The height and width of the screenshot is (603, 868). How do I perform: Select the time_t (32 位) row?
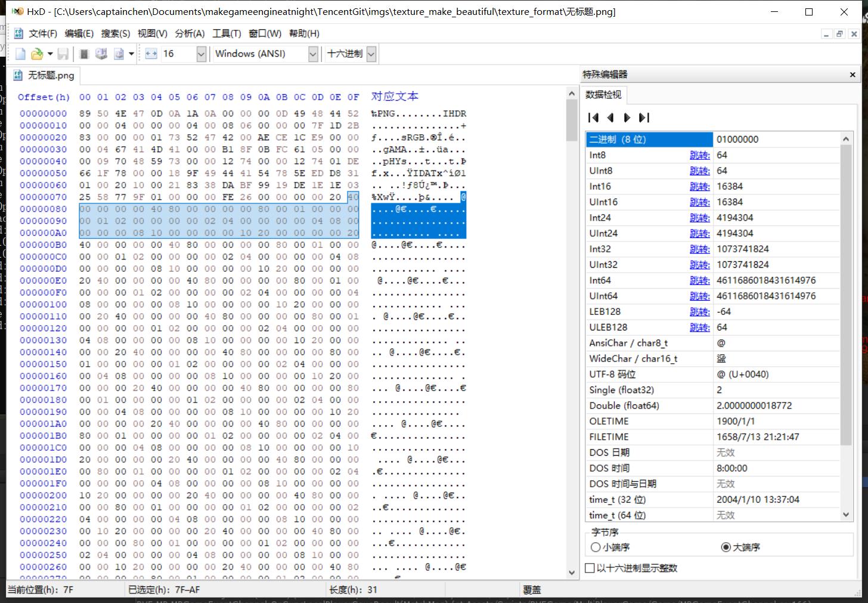[713, 499]
